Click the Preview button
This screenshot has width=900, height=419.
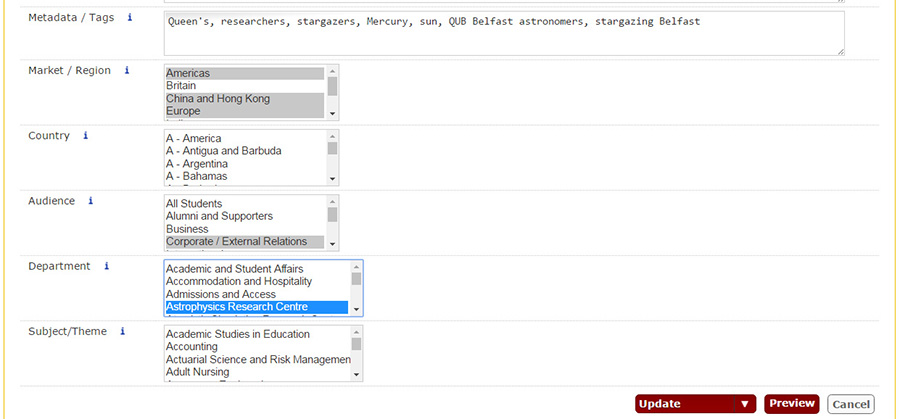click(792, 404)
